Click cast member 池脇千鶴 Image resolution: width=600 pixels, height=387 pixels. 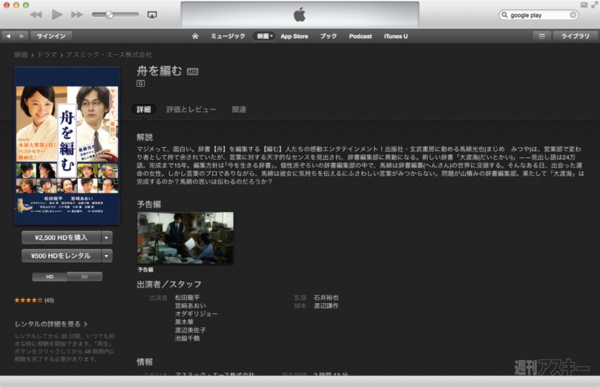[187, 338]
